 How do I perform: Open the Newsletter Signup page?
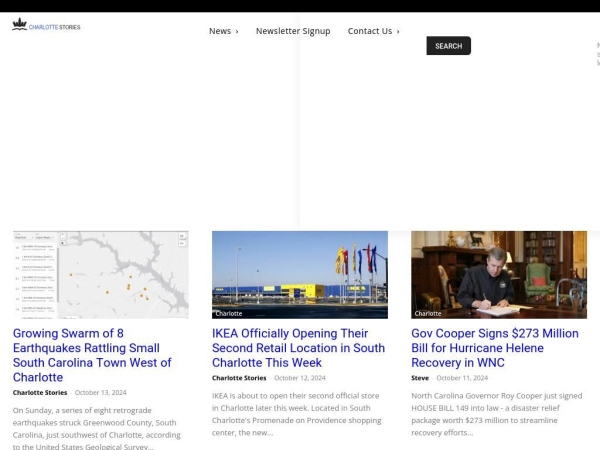click(x=293, y=31)
